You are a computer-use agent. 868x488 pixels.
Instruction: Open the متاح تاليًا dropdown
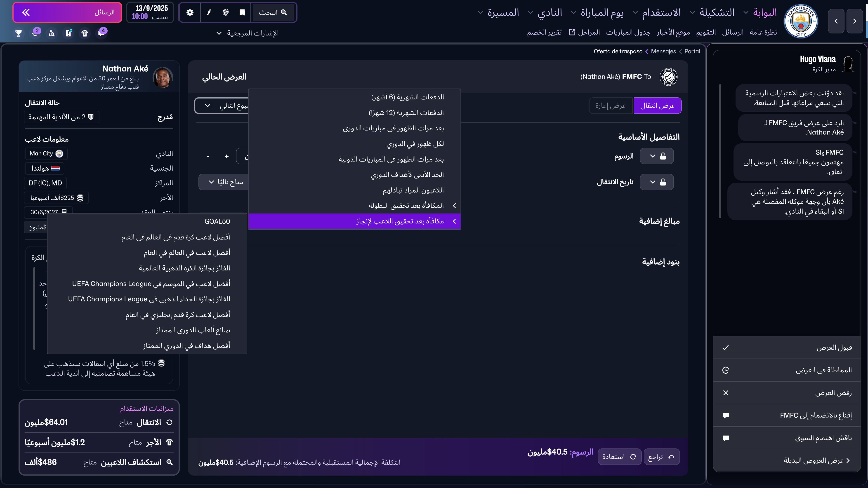click(226, 182)
